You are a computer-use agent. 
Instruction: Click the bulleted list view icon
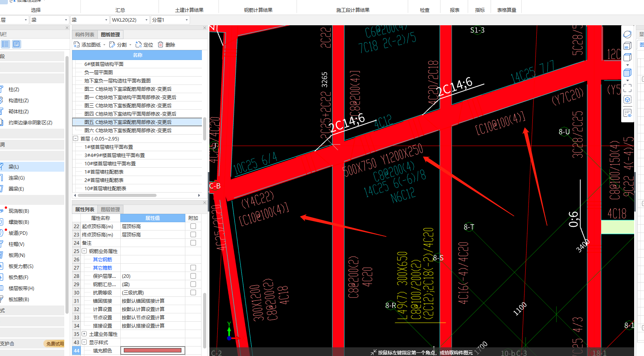[x=5, y=44]
